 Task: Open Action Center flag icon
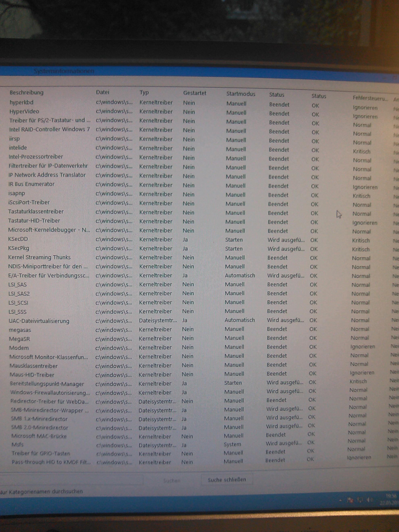pos(350,500)
